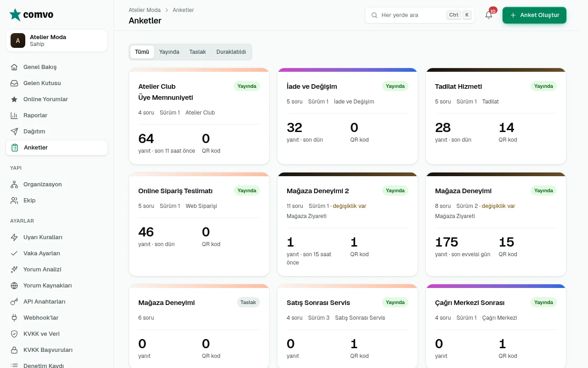Open Ekip people icon

tap(14, 201)
